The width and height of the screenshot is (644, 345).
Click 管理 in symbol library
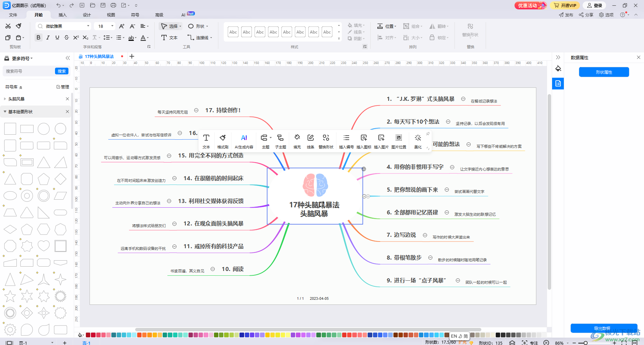coord(63,87)
